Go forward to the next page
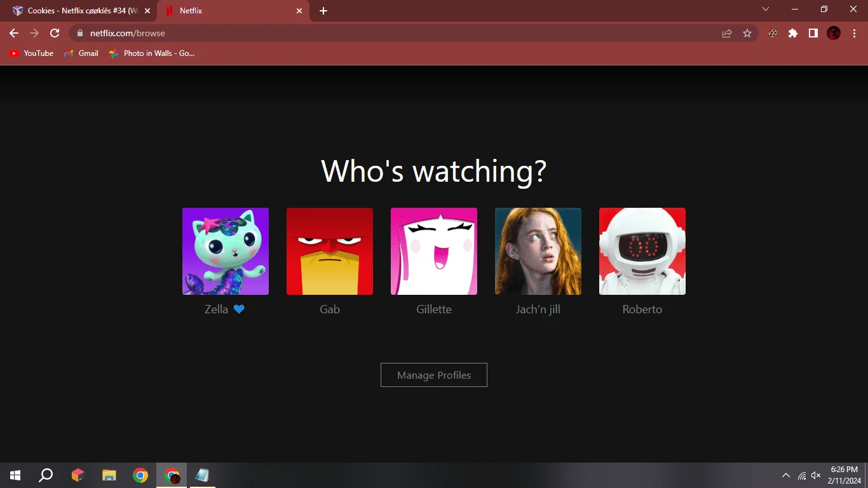The height and width of the screenshot is (488, 868). coord(34,33)
